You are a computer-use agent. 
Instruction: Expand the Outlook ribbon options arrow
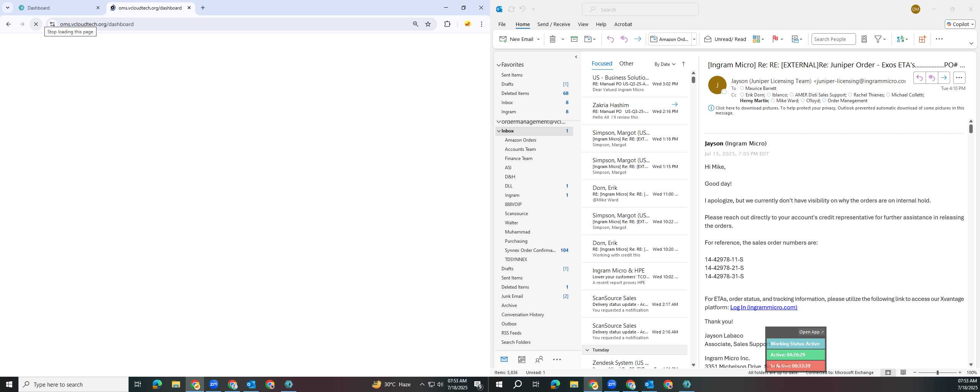click(x=971, y=43)
